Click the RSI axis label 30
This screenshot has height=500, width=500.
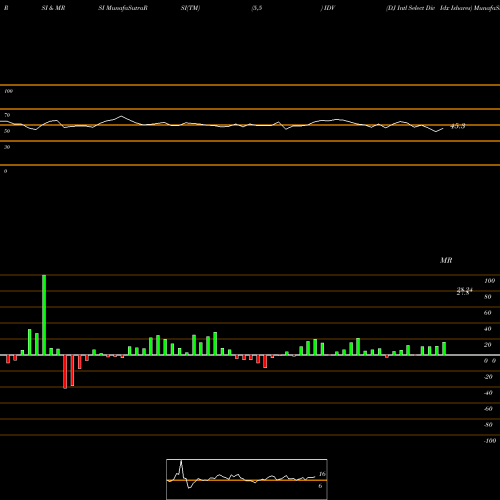[7, 147]
